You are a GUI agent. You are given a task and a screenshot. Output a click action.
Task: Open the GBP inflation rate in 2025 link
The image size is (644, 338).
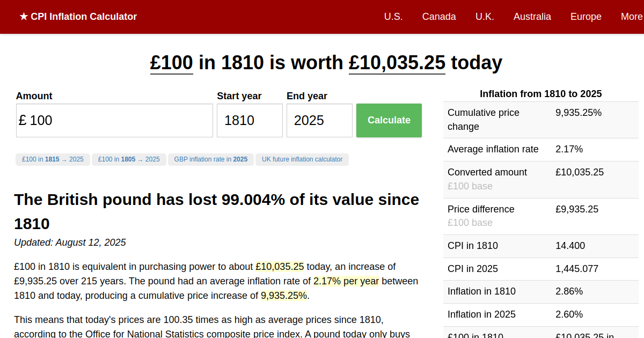[x=211, y=159]
